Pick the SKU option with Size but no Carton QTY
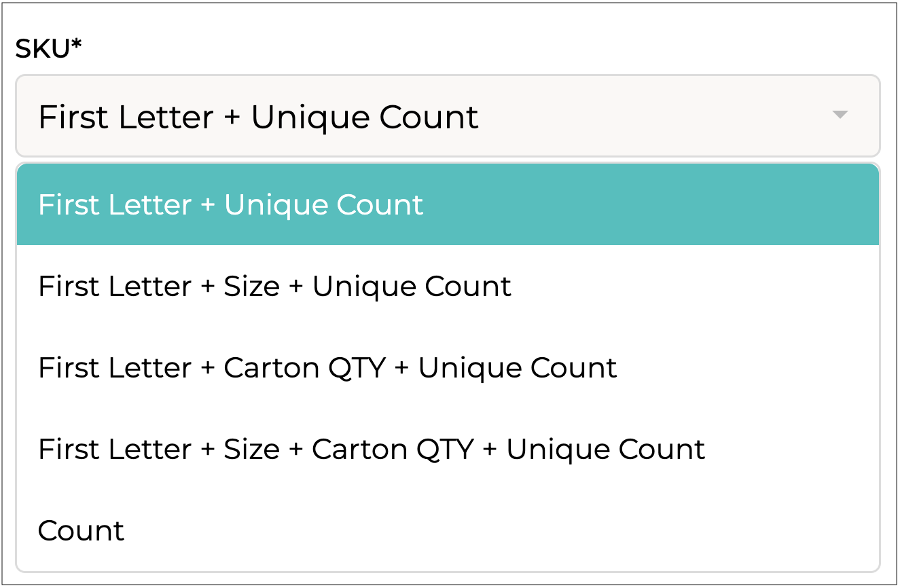 (x=274, y=287)
